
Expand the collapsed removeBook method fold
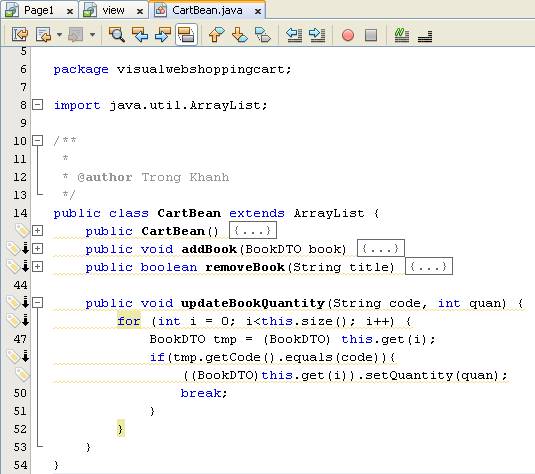tap(38, 266)
